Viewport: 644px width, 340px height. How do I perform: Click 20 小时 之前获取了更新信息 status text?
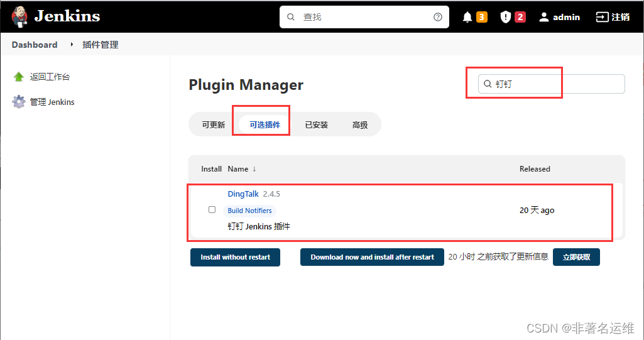[x=498, y=256]
